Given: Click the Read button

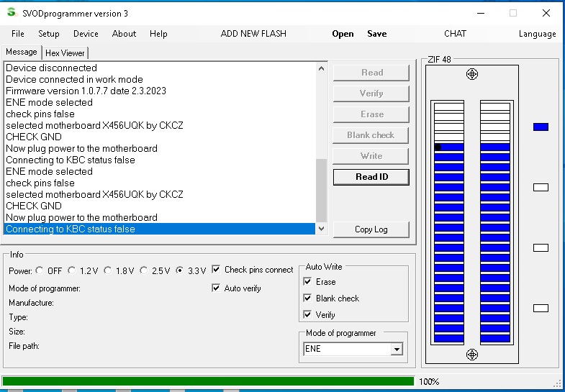Looking at the screenshot, I should point(371,73).
